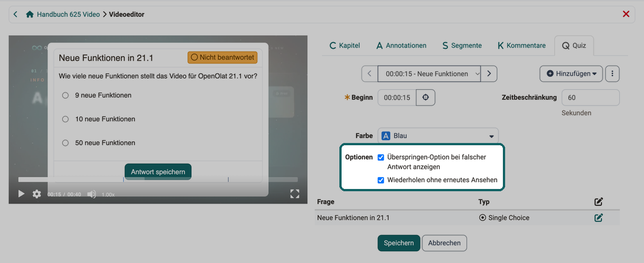Image resolution: width=644 pixels, height=263 pixels.
Task: Open the 00:00:15 - Neue Funktionen dropdown
Action: (x=429, y=73)
